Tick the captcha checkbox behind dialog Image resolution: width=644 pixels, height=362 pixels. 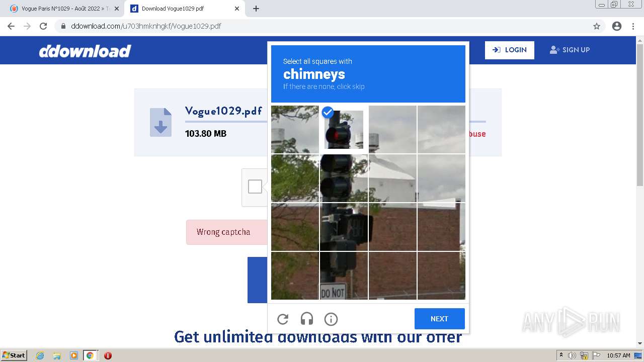[x=255, y=187]
